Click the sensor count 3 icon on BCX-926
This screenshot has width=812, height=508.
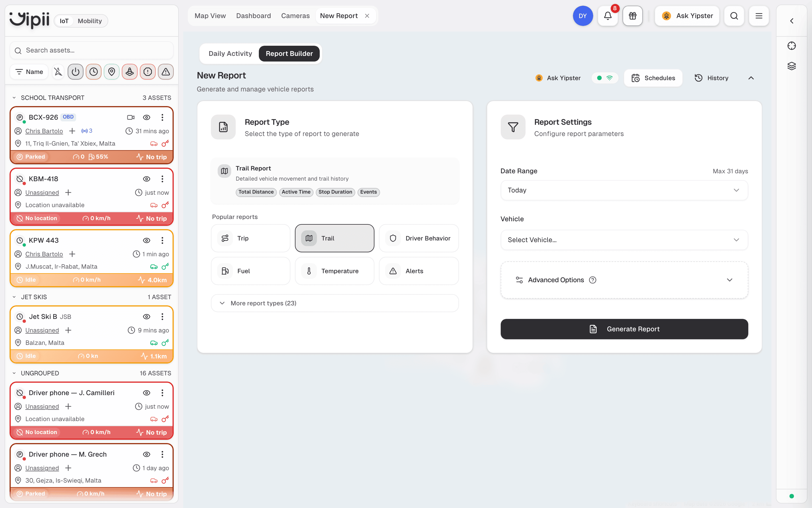click(x=87, y=131)
